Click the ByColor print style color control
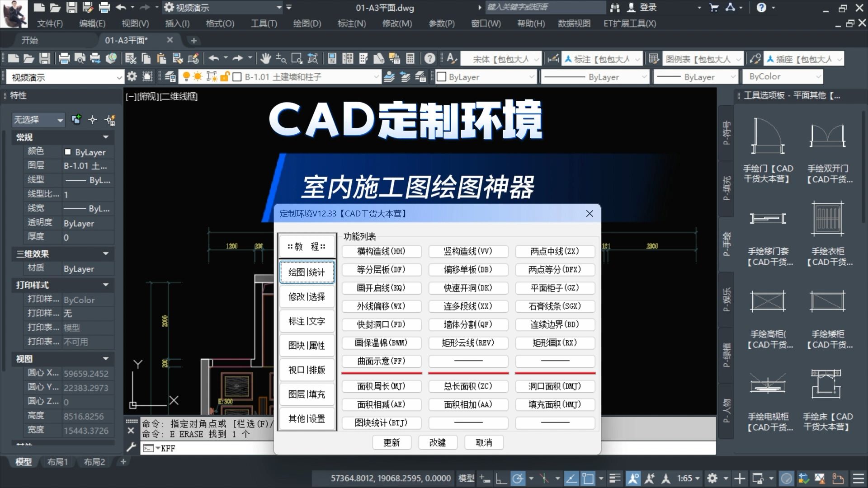This screenshot has height=488, width=868. (x=782, y=76)
